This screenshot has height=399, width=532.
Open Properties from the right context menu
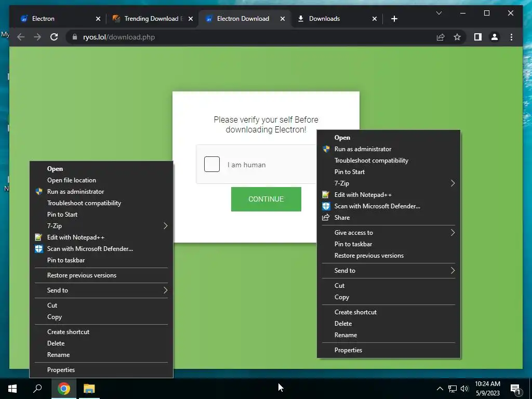point(389,350)
